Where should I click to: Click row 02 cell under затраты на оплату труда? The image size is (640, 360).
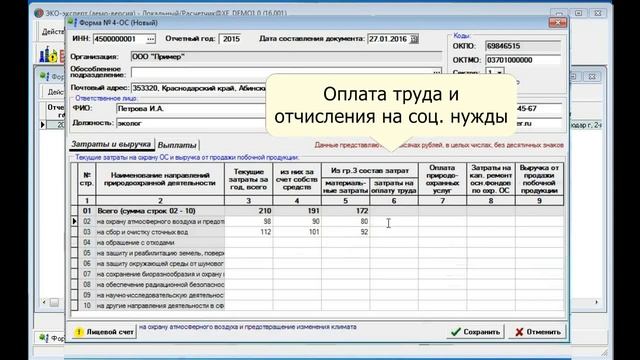click(394, 222)
